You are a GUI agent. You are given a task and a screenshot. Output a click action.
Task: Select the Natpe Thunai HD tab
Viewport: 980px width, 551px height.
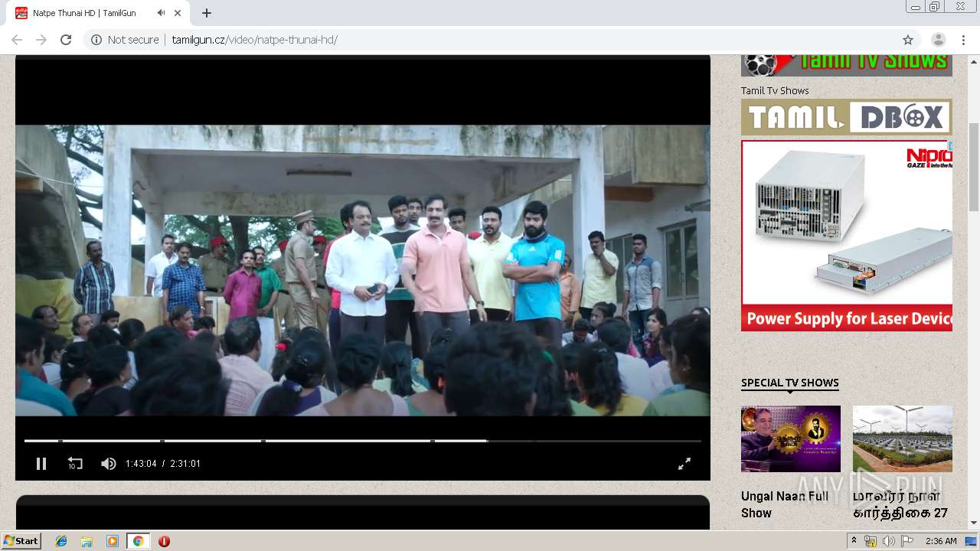pos(100,13)
